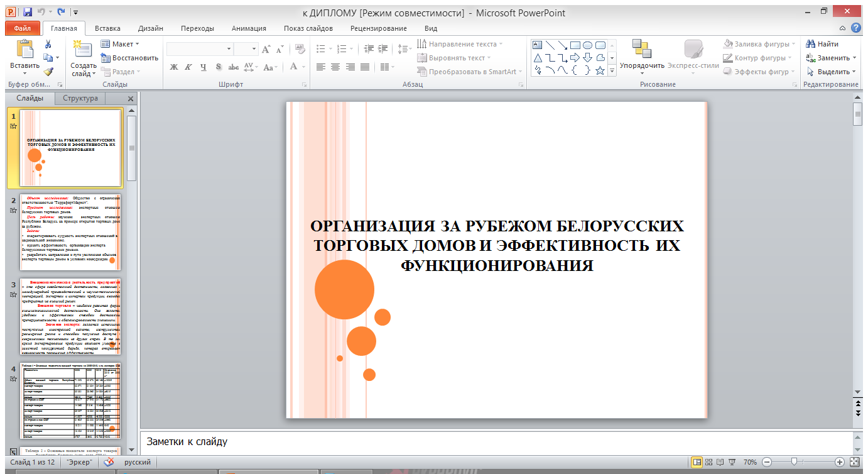The image size is (868, 474).
Task: Click русский language in status bar
Action: click(x=137, y=462)
